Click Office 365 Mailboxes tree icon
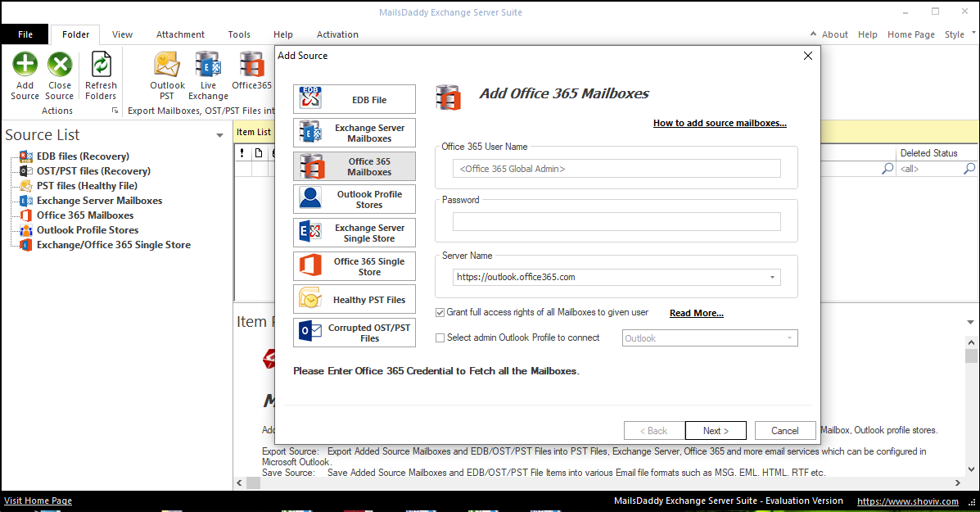The height and width of the screenshot is (512, 980). pyautogui.click(x=25, y=215)
